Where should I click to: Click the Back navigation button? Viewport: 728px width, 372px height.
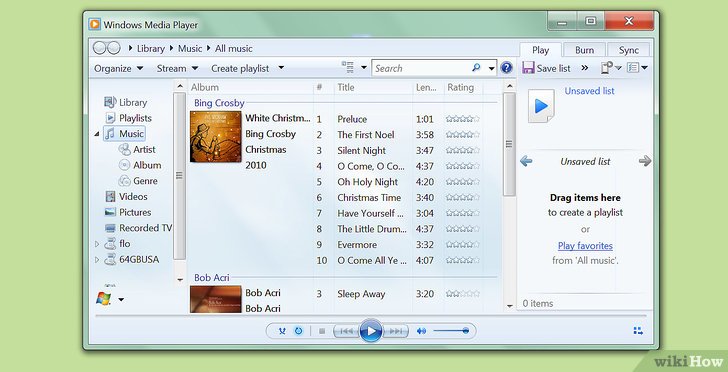(100, 48)
